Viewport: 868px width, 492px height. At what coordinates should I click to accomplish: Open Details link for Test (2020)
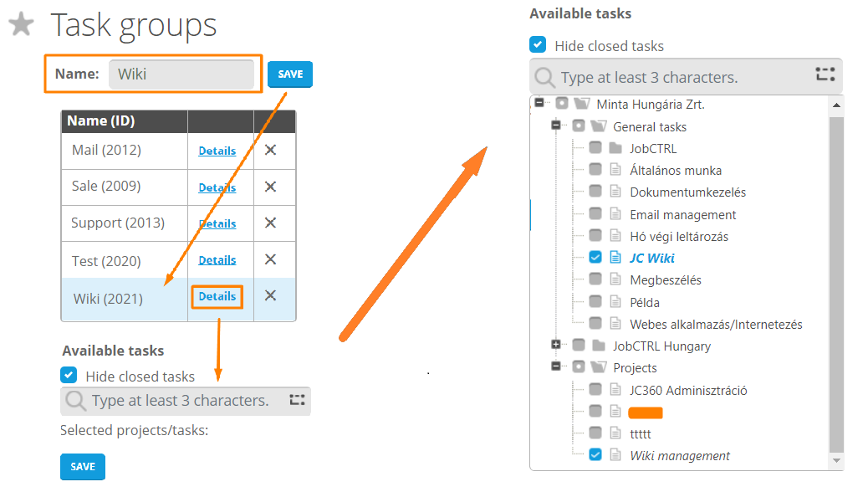click(x=217, y=260)
